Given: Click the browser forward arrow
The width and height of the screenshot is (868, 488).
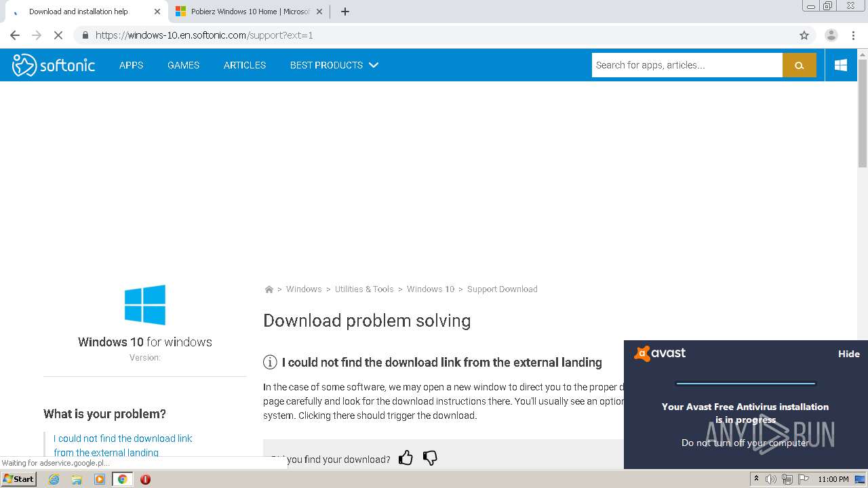Looking at the screenshot, I should click(x=37, y=35).
